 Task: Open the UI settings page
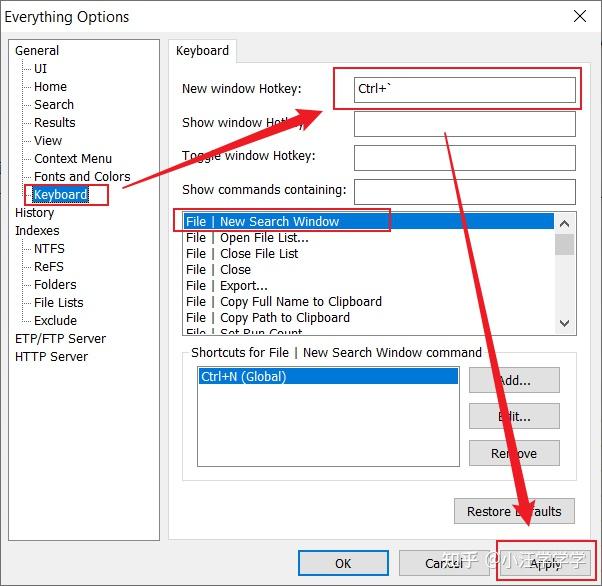pos(40,69)
